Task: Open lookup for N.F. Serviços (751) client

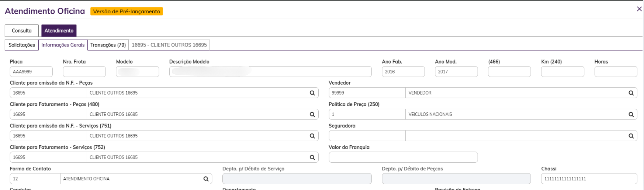Action: click(312, 136)
